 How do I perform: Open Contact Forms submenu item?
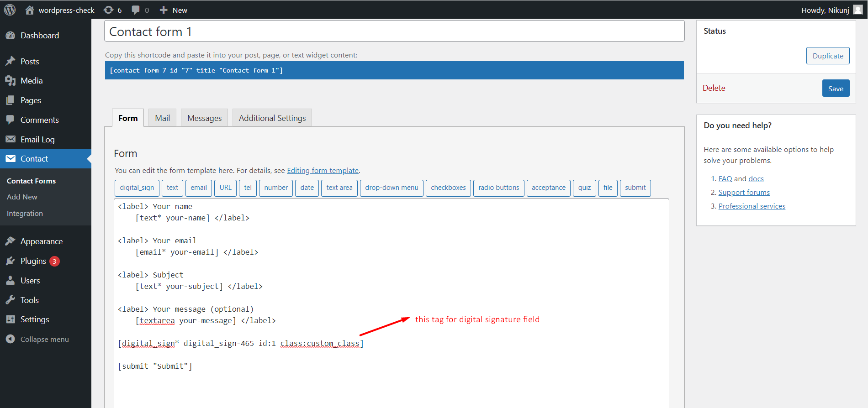(31, 181)
